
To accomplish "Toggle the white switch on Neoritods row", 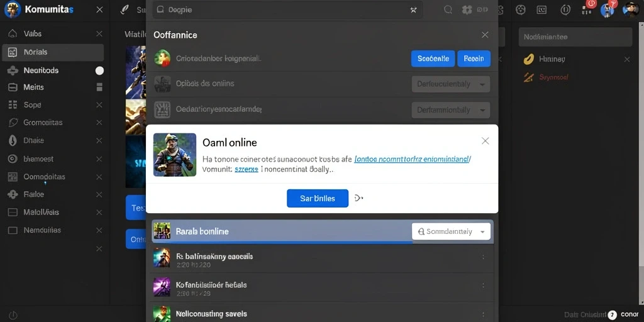I will [99, 70].
